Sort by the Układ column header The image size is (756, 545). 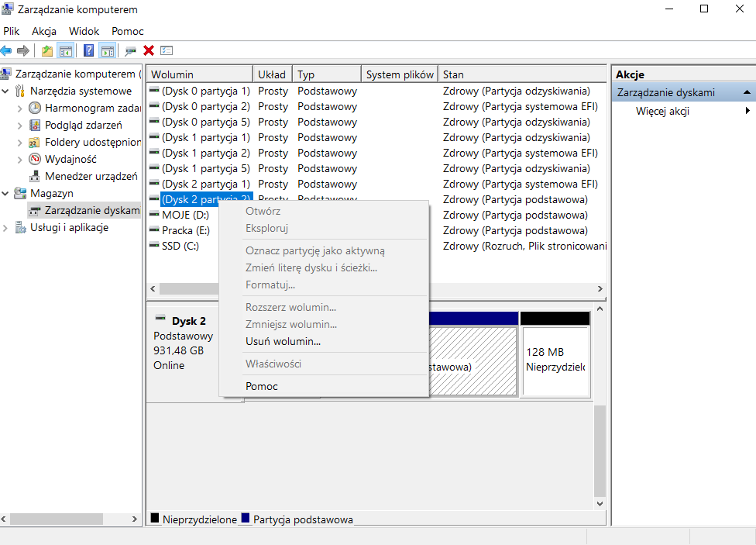coord(273,74)
